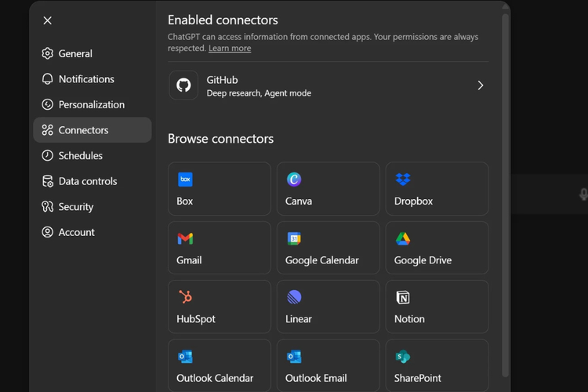Click "Deep research, Agent mode" text
Screen dimensions: 588x392
(259, 93)
